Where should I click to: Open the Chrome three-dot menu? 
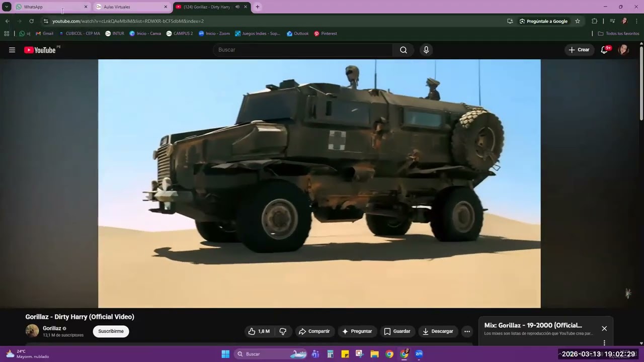pos(636,21)
